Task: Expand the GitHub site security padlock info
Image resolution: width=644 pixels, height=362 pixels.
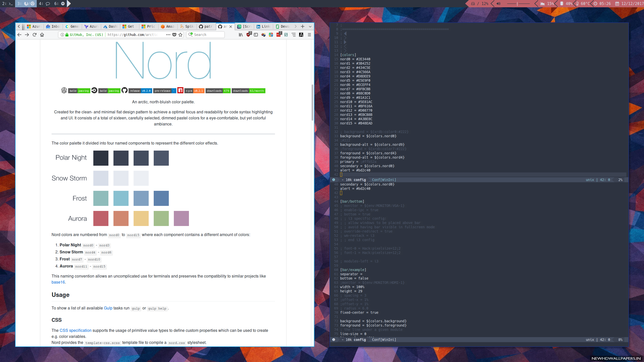Action: point(67,35)
